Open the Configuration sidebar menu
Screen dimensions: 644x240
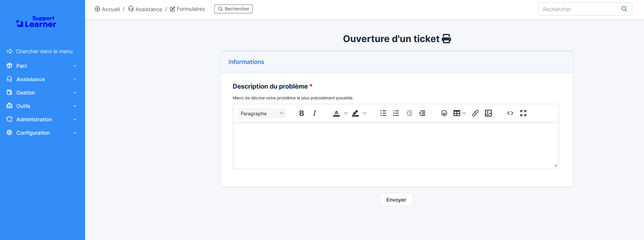point(42,133)
